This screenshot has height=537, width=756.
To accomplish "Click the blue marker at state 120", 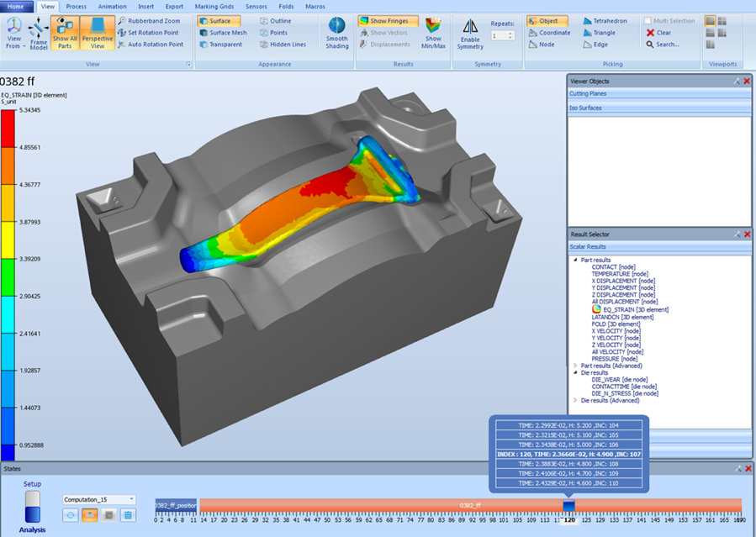I will [x=569, y=506].
